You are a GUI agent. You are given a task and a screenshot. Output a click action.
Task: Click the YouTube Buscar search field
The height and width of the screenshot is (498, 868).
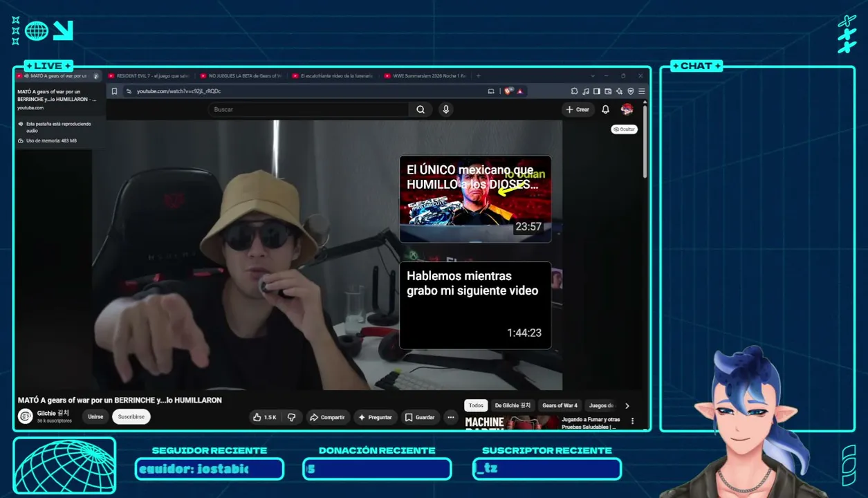tap(308, 109)
